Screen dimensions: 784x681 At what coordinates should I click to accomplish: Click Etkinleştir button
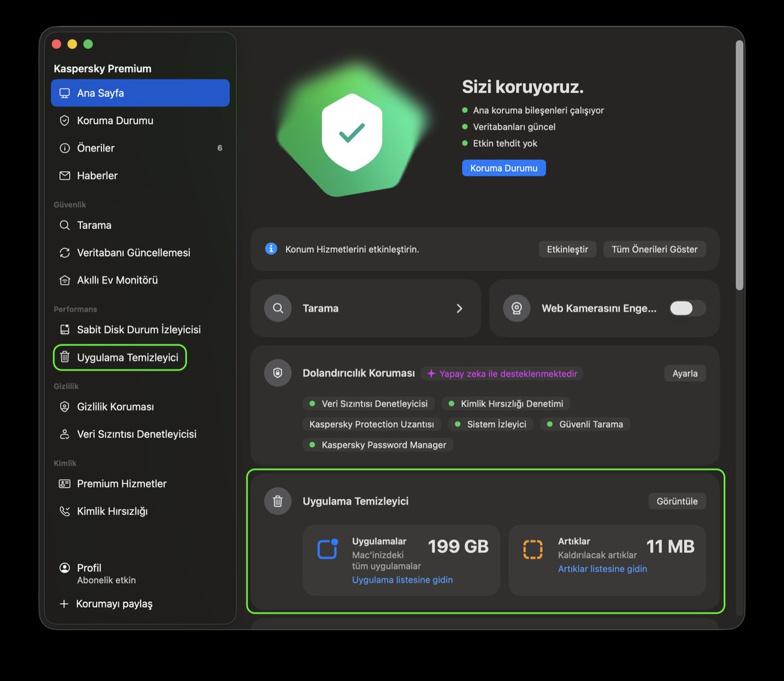coord(567,249)
